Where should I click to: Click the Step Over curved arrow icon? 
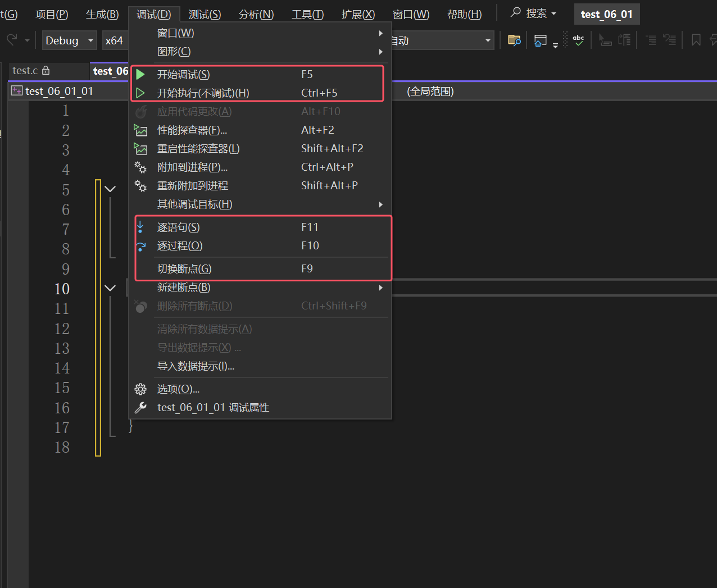(140, 246)
